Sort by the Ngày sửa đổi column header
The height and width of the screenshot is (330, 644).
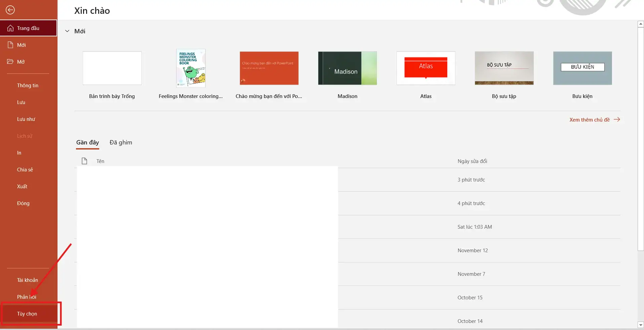coord(472,161)
